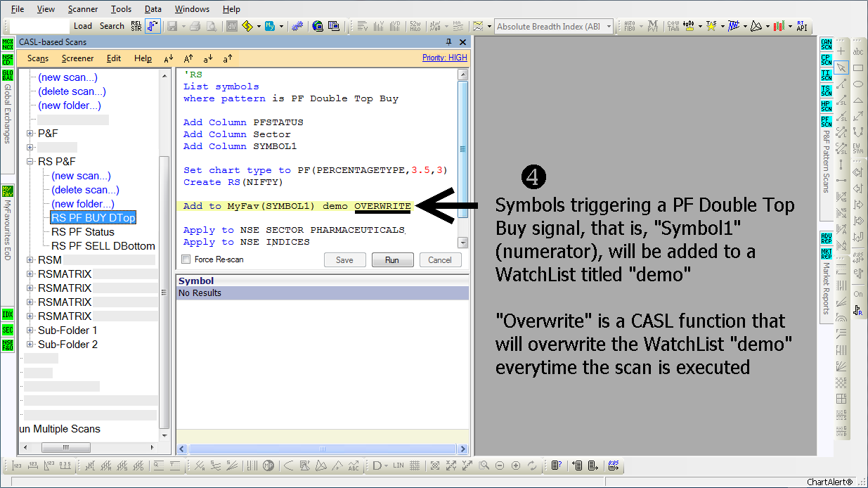Collapse the RS P&F folder
This screenshot has height=488, width=868.
click(30, 161)
